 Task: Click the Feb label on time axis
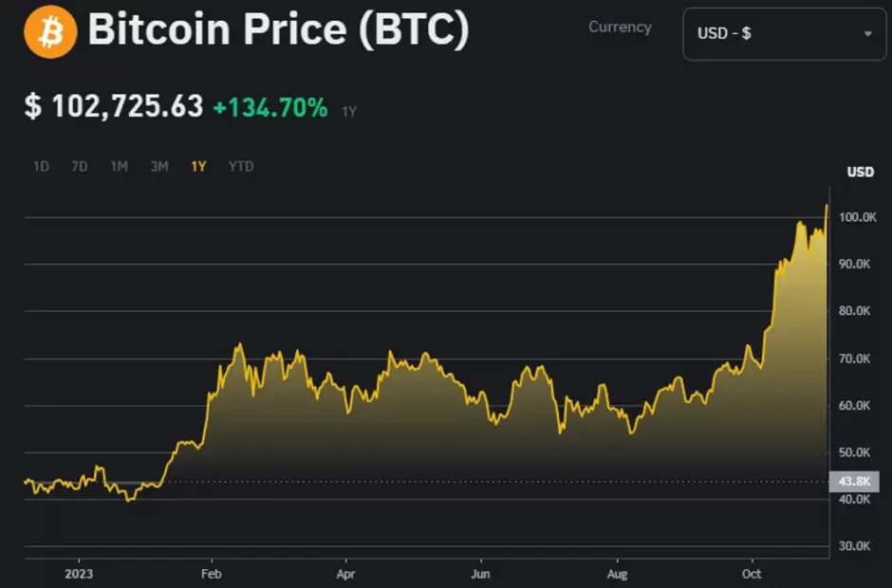tap(211, 573)
